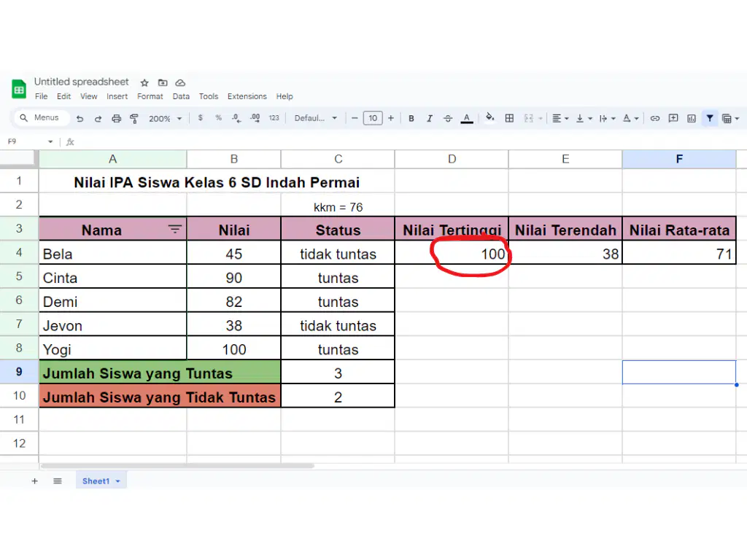Open the Extensions menu
Screen dimensions: 747x560
[x=247, y=96]
